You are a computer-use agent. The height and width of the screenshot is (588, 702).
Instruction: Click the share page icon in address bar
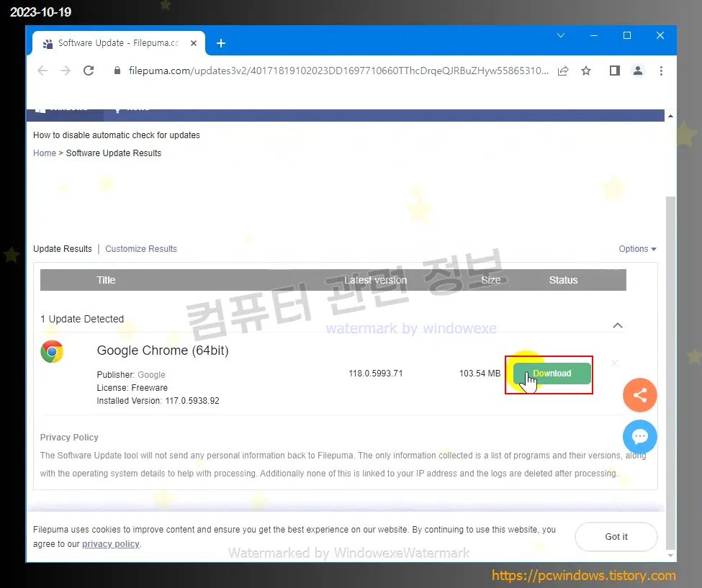(563, 71)
